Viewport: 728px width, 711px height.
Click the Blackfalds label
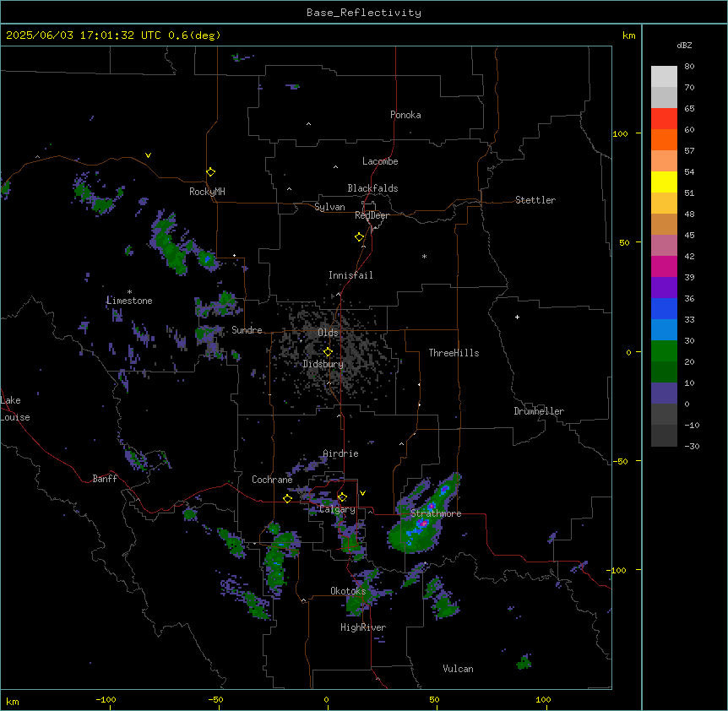tap(372, 188)
